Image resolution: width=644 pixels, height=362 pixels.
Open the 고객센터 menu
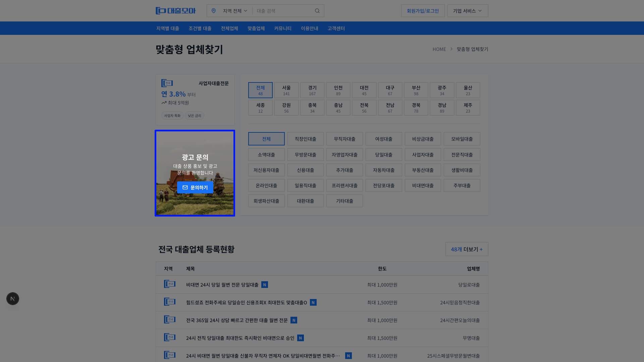pos(336,28)
